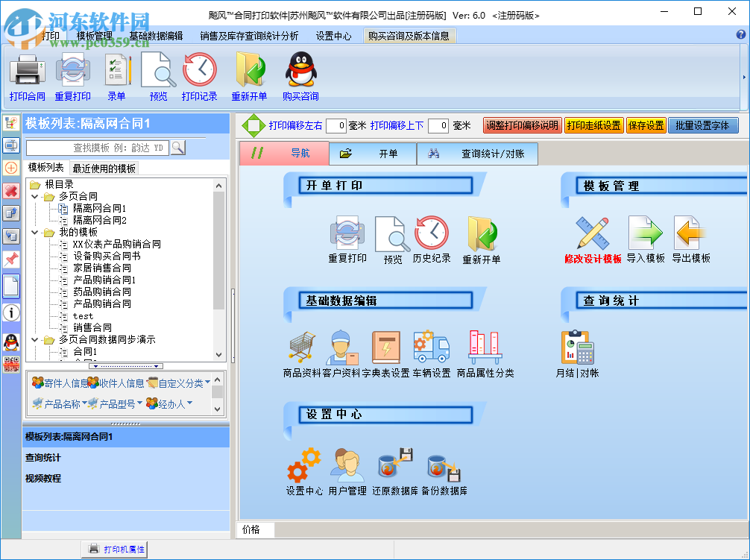
Task: Open 字典表设置 book icon
Action: 386,347
